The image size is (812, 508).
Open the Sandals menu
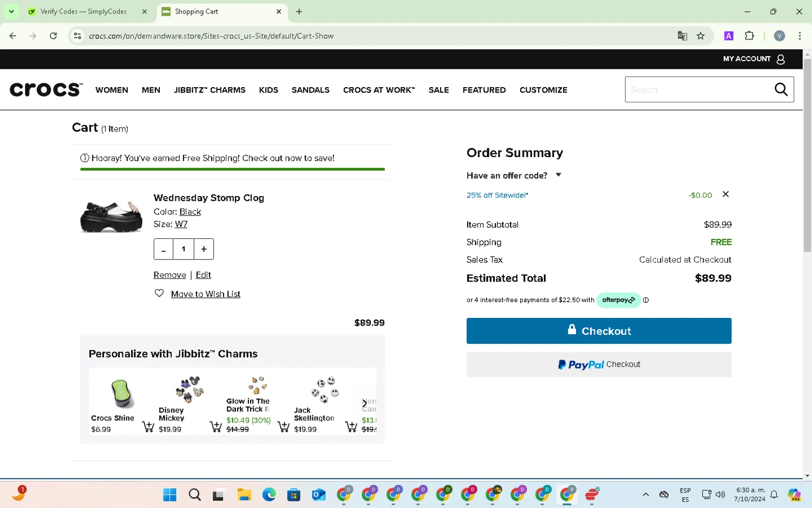click(311, 90)
